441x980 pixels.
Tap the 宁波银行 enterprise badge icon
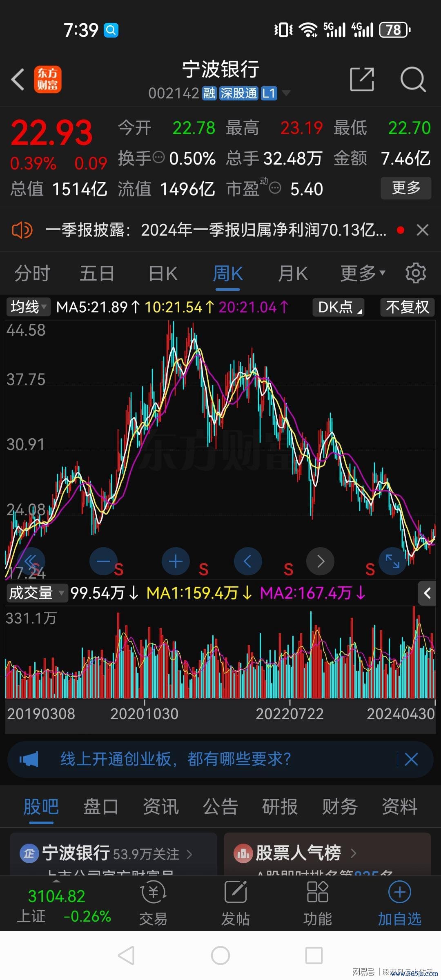tap(29, 853)
